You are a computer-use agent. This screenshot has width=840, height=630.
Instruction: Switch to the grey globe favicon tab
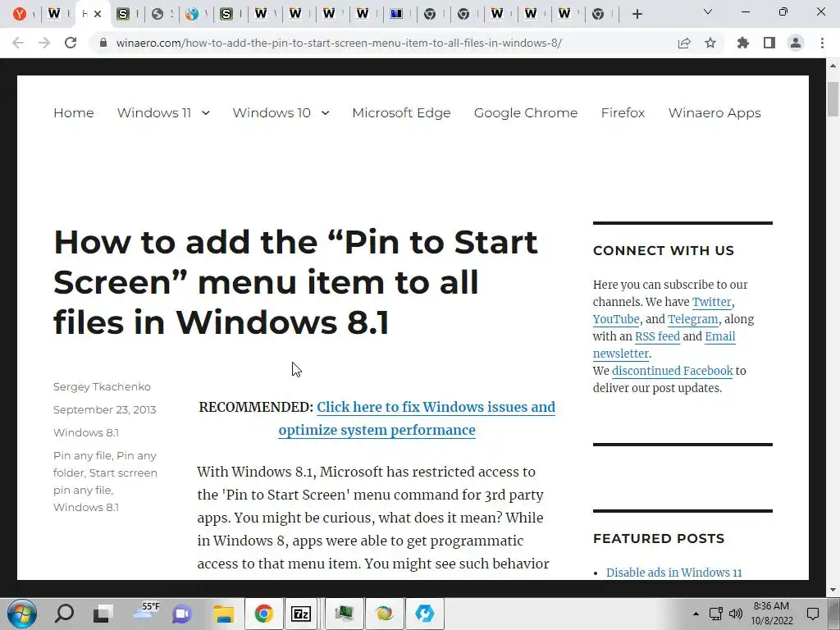pos(157,14)
